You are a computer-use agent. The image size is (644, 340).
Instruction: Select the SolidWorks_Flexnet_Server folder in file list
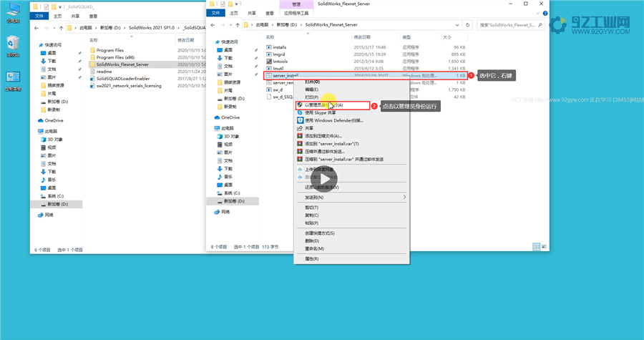[x=122, y=64]
